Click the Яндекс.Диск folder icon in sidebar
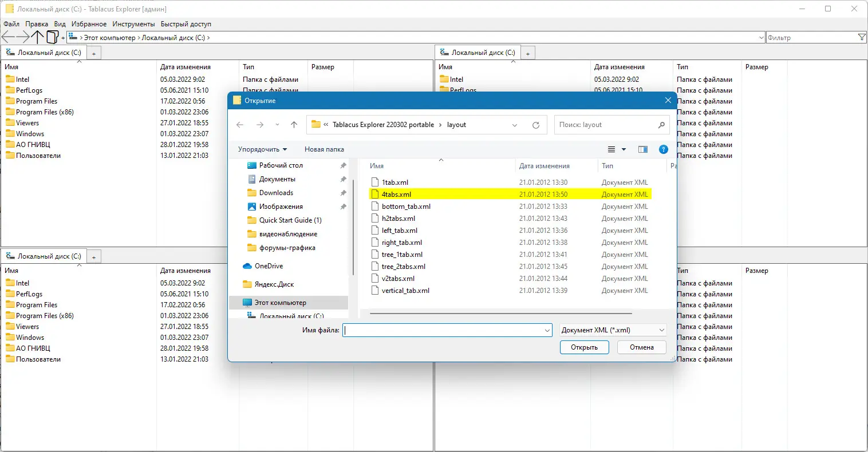 (x=247, y=284)
